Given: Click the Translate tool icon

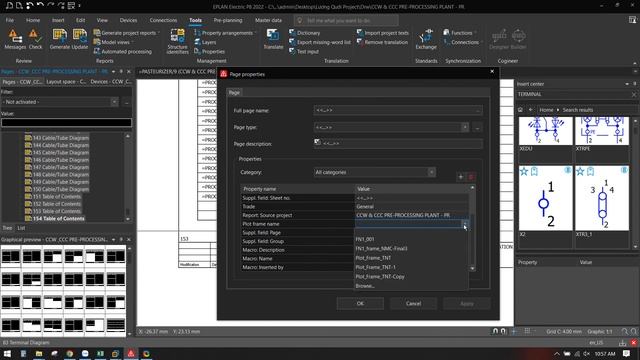Looking at the screenshot, I should click(273, 40).
